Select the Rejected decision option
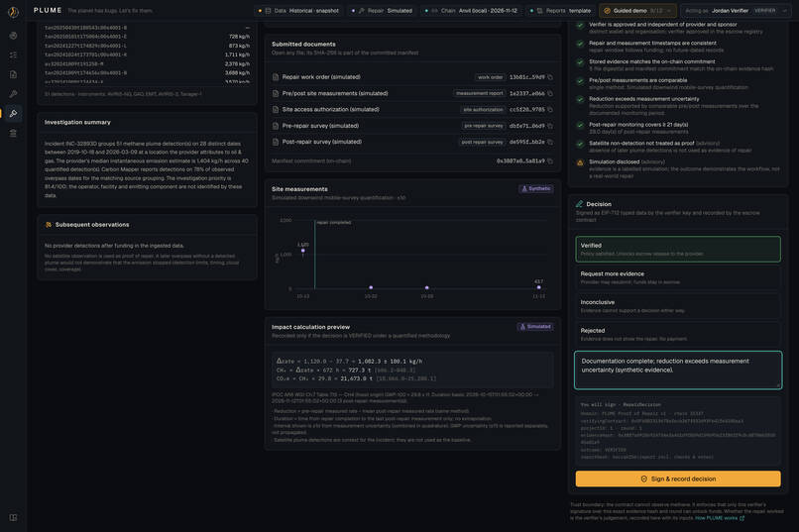The width and height of the screenshot is (799, 532). 678,335
